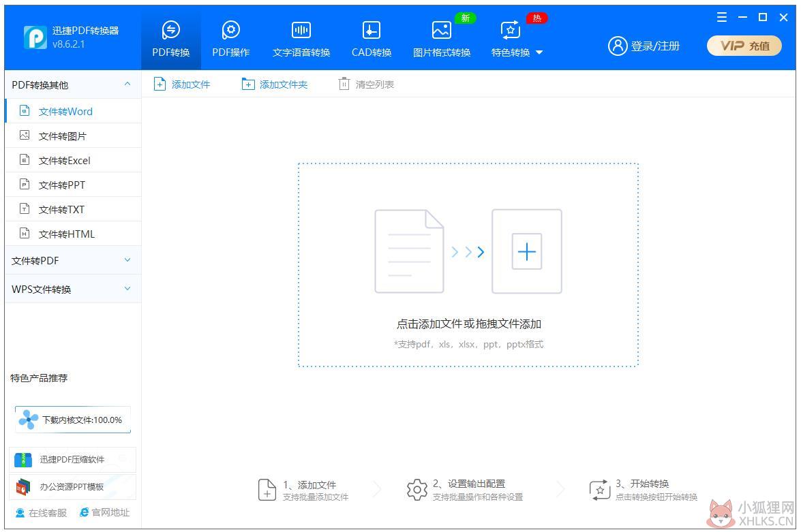Click 清空列表 text button
Viewport: 801px width, 532px height.
point(375,84)
